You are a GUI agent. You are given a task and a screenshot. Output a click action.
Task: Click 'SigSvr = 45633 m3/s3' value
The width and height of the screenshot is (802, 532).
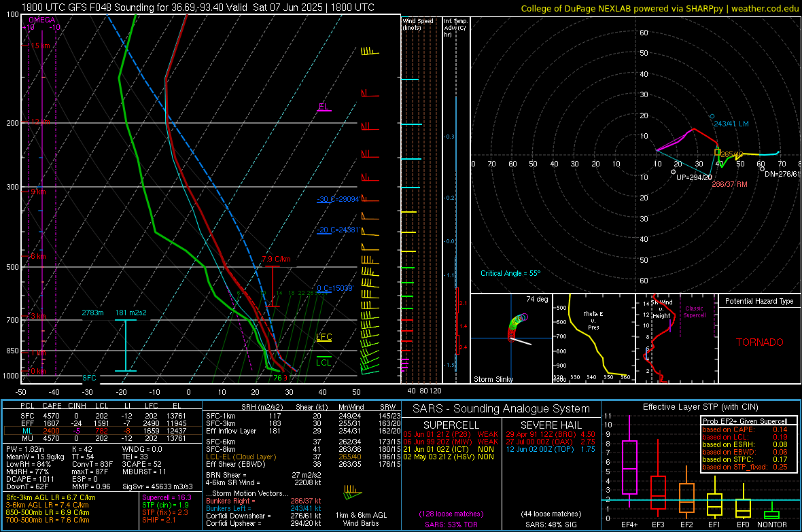click(158, 486)
